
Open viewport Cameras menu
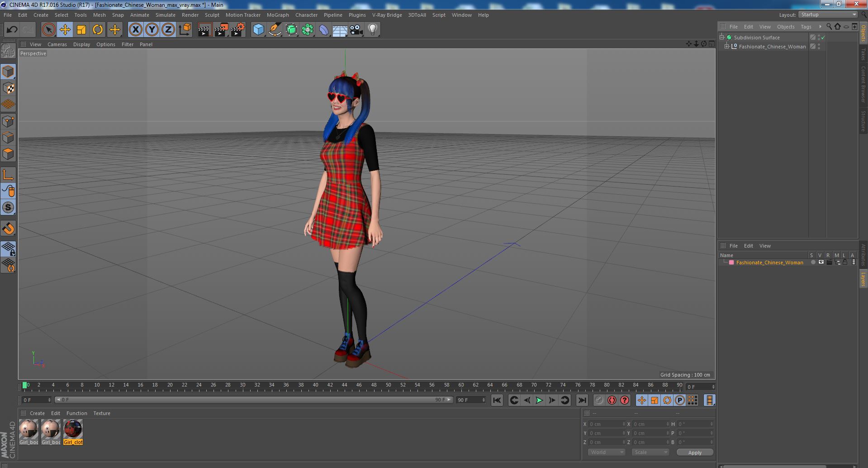tap(57, 44)
